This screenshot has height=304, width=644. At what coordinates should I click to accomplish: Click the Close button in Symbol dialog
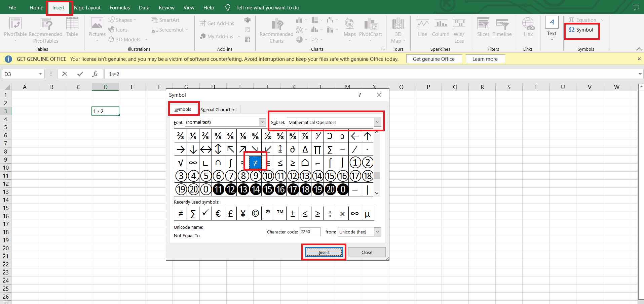click(x=367, y=252)
